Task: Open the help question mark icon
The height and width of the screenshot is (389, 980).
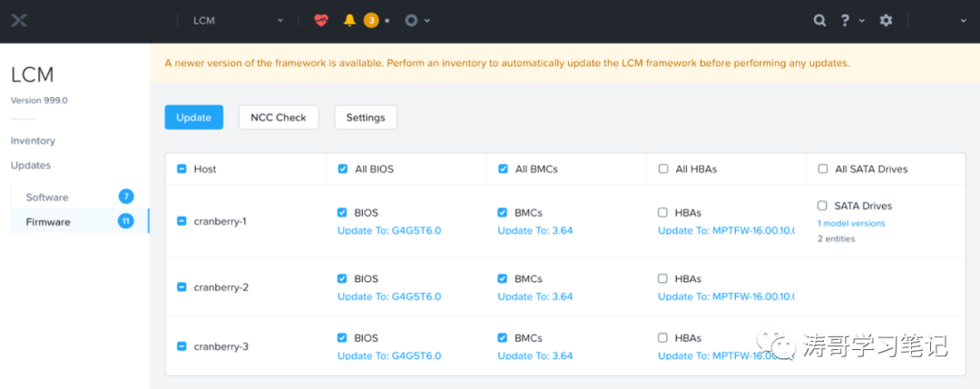Action: coord(843,21)
